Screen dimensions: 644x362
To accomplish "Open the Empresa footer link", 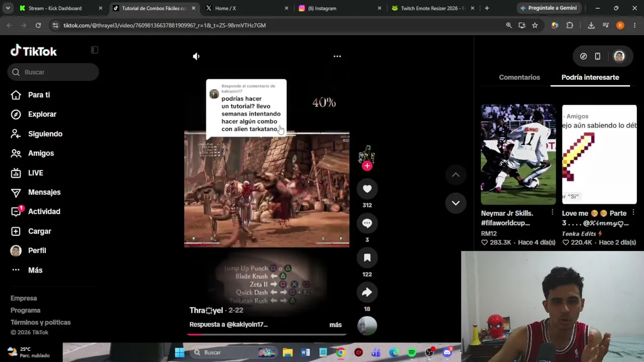I will (x=24, y=298).
